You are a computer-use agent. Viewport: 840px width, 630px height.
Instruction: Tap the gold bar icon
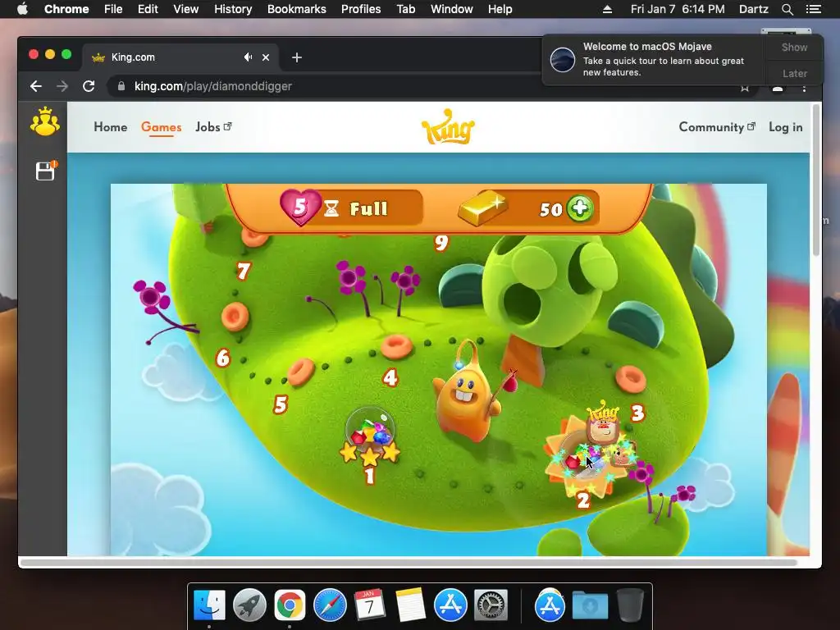click(x=482, y=208)
